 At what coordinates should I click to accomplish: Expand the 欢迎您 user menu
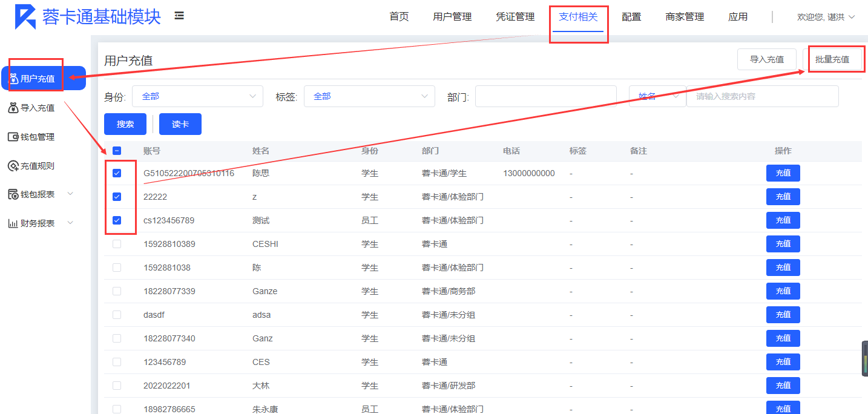(826, 17)
